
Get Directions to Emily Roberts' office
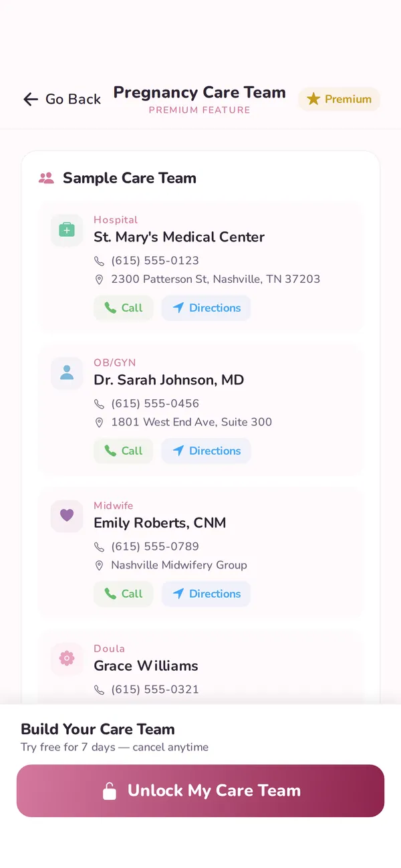[206, 594]
